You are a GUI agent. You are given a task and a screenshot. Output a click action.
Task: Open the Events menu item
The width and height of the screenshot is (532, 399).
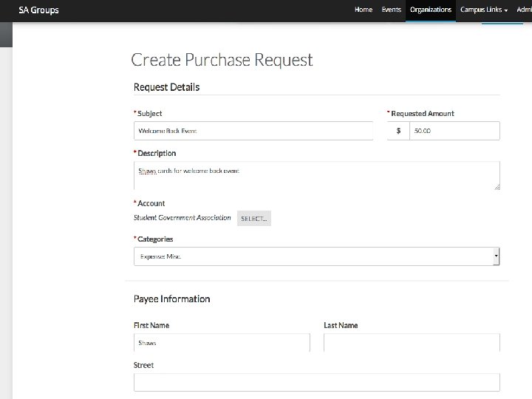[391, 10]
